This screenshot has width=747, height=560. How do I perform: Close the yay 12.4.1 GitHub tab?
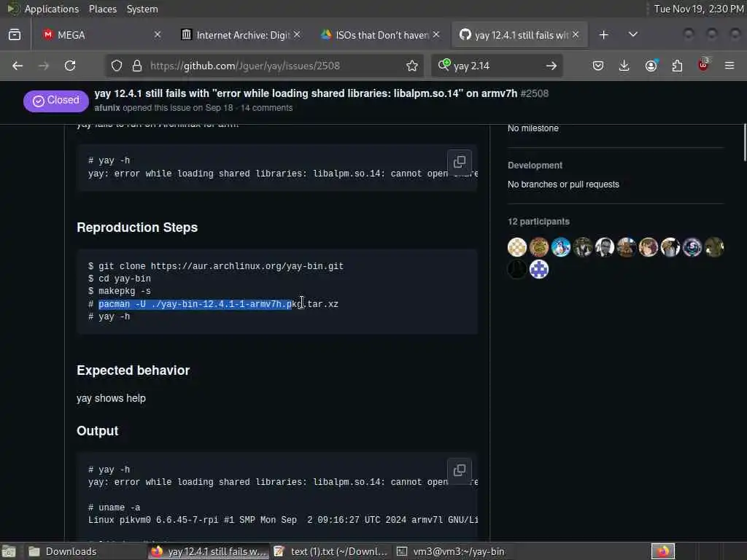pos(576,35)
